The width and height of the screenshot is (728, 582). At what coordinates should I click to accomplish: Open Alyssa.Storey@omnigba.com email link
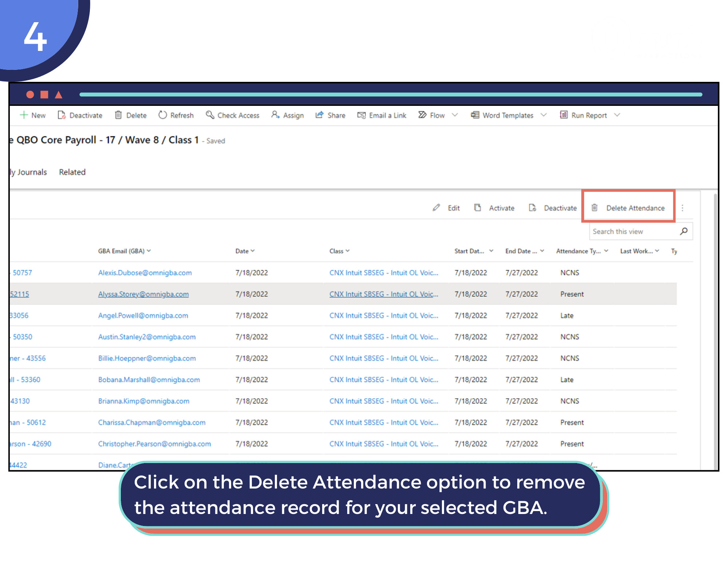pos(143,294)
